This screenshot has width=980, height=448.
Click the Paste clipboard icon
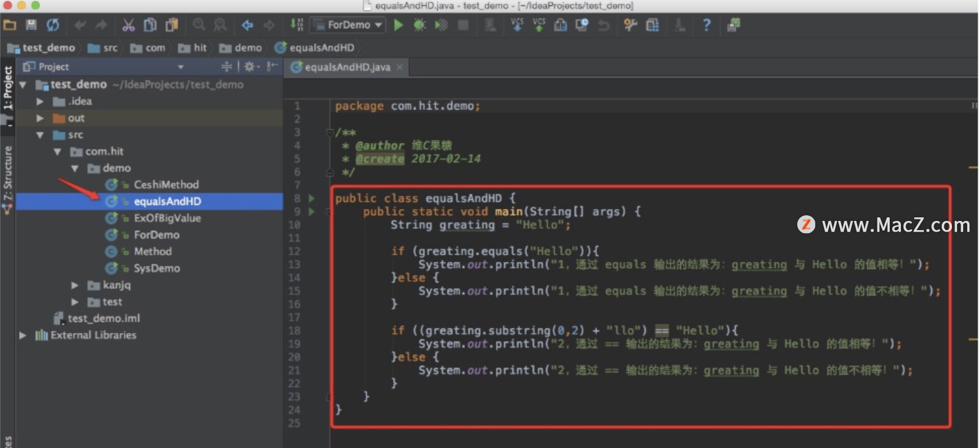172,25
